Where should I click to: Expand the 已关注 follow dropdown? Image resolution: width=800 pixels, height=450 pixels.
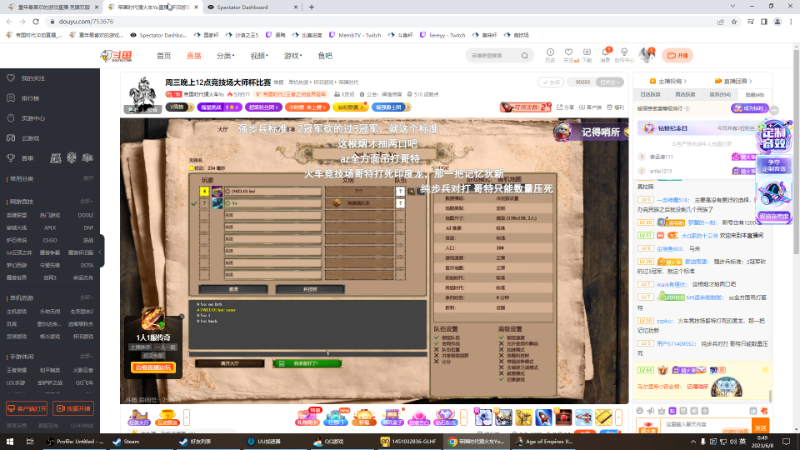[x=610, y=82]
